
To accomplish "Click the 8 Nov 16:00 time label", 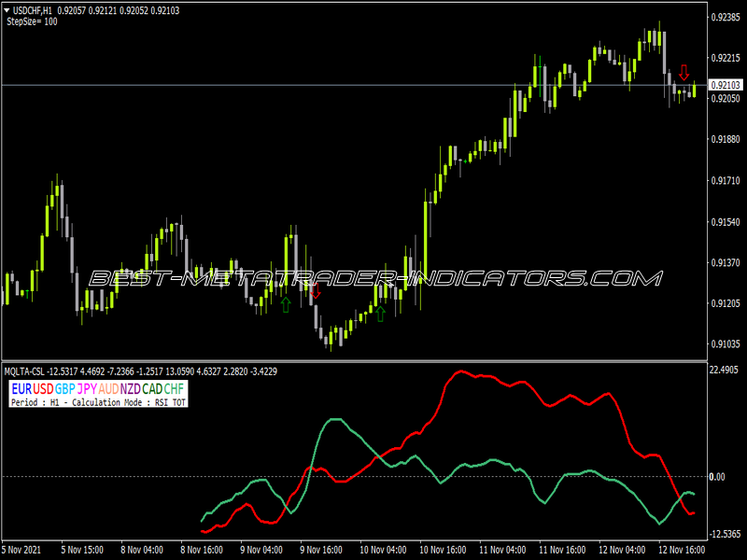I will [x=202, y=550].
